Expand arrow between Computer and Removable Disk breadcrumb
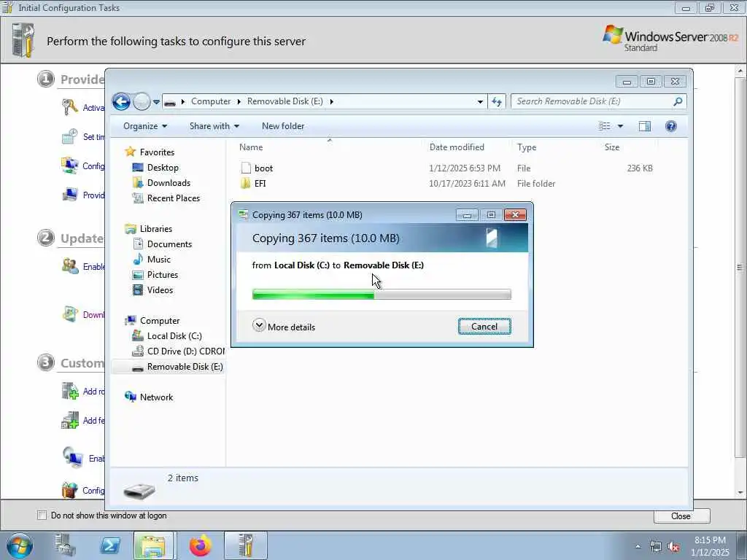This screenshot has height=560, width=747. tap(239, 101)
